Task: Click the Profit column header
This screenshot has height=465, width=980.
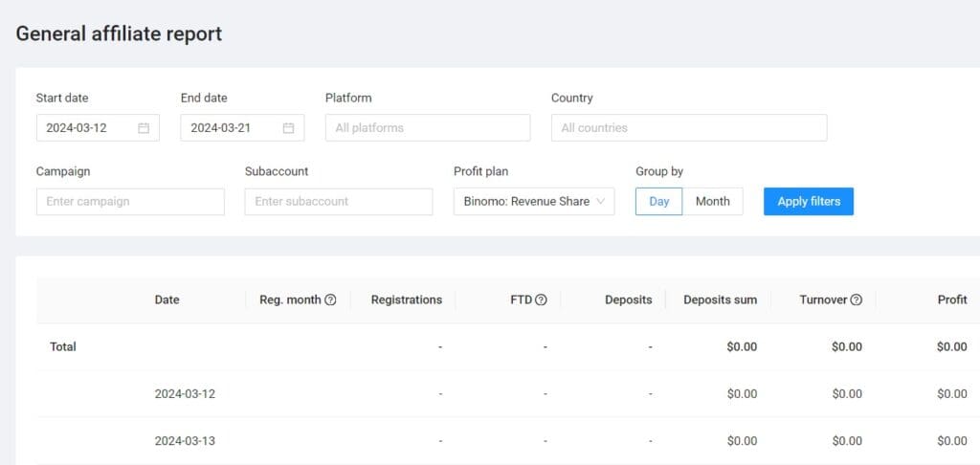Action: pos(952,300)
